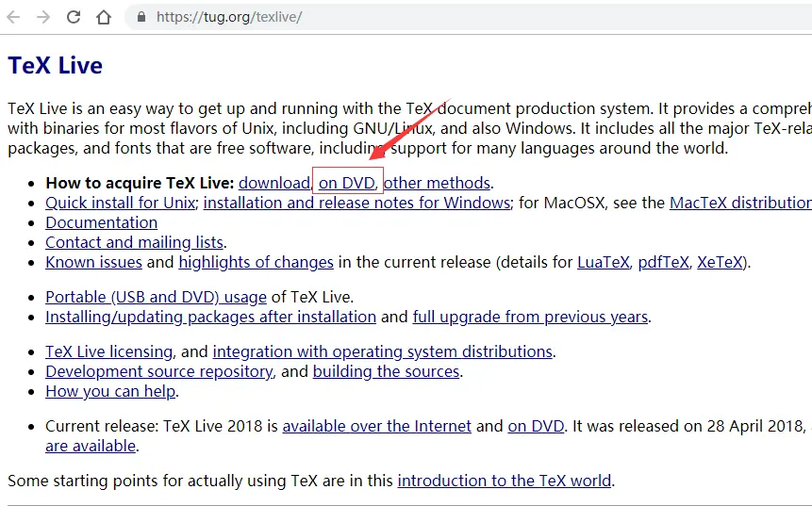The height and width of the screenshot is (506, 812).
Task: Follow the LuaTeX details link
Action: coord(604,262)
